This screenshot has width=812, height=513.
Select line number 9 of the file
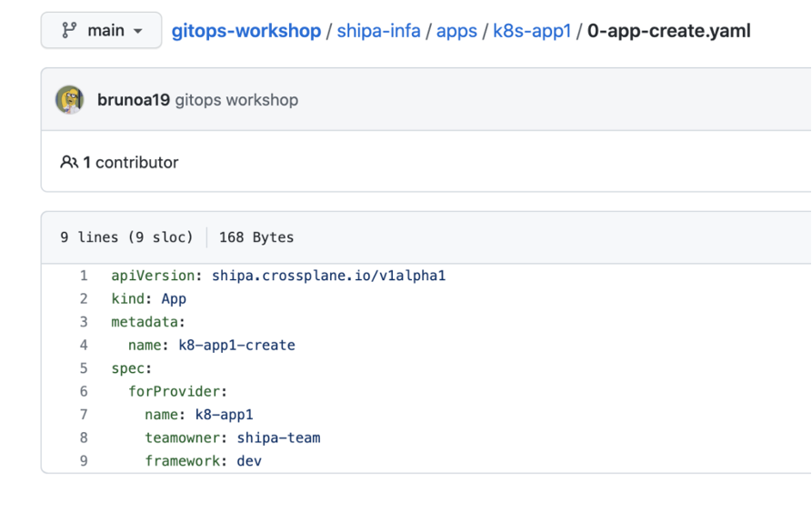[84, 461]
